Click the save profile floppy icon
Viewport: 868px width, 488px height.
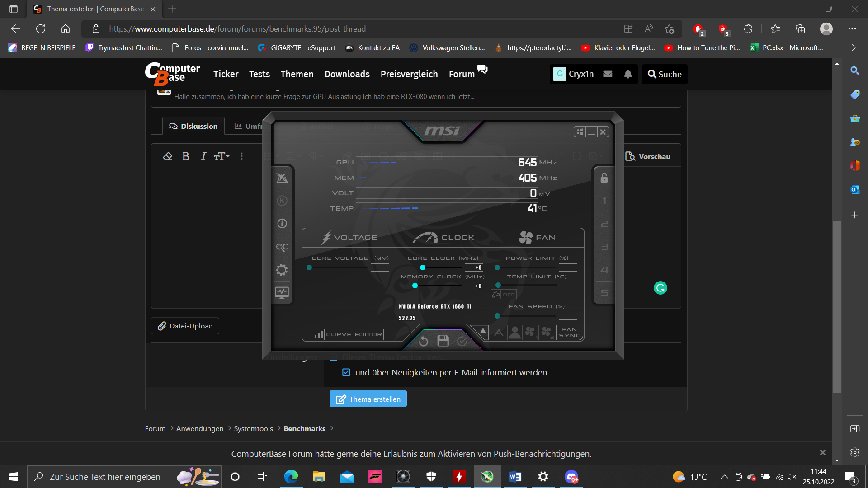(x=443, y=341)
